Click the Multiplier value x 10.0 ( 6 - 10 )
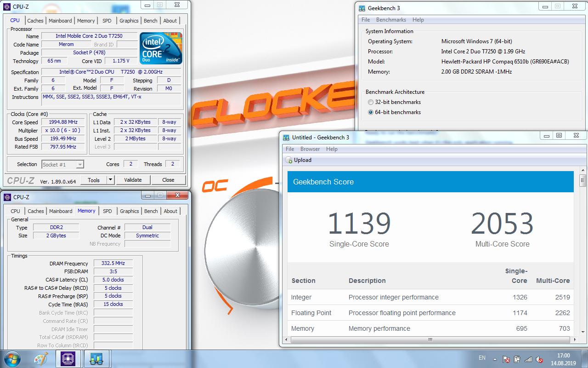Screen dimensions: 588x368 63,131
